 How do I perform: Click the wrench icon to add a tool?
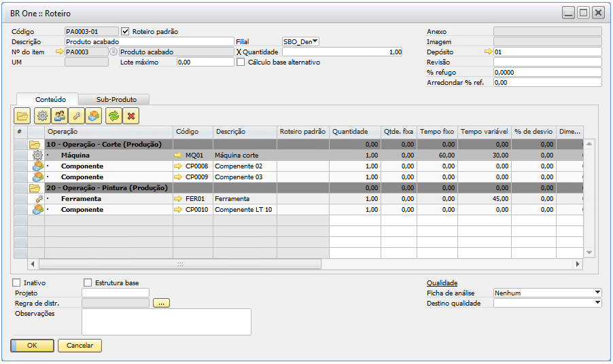coord(77,116)
